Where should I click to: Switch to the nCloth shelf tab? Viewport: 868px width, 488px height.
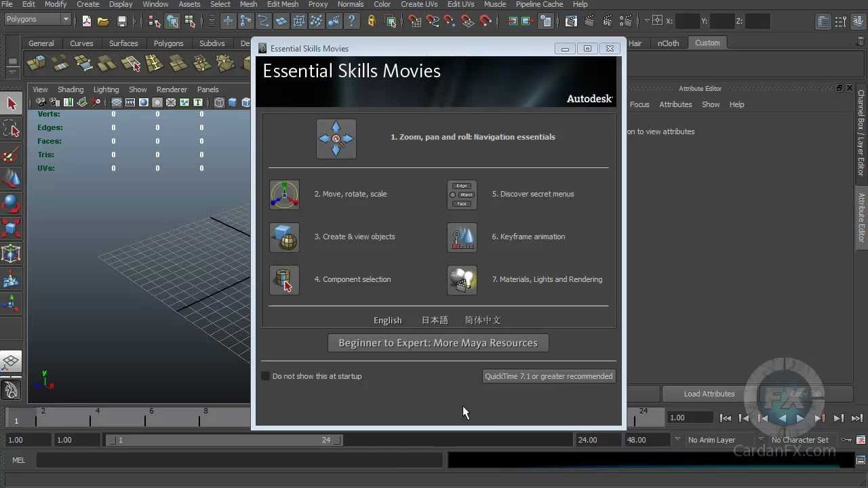[668, 43]
